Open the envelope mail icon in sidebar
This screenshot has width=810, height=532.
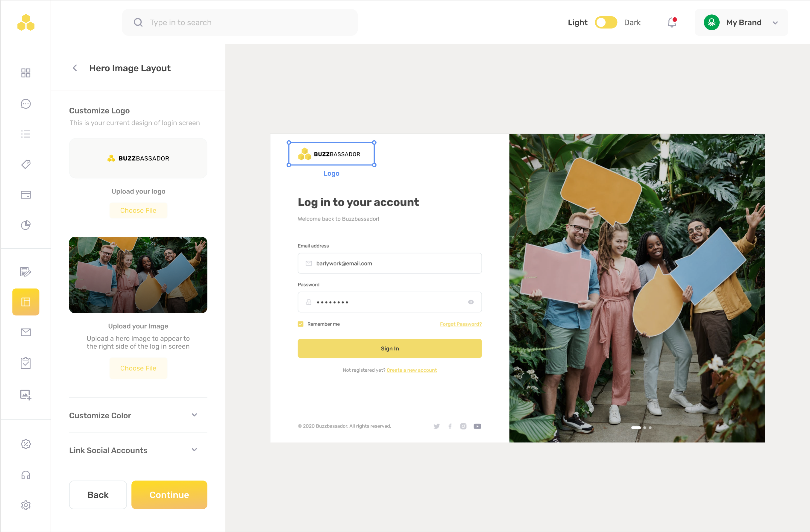pos(26,332)
